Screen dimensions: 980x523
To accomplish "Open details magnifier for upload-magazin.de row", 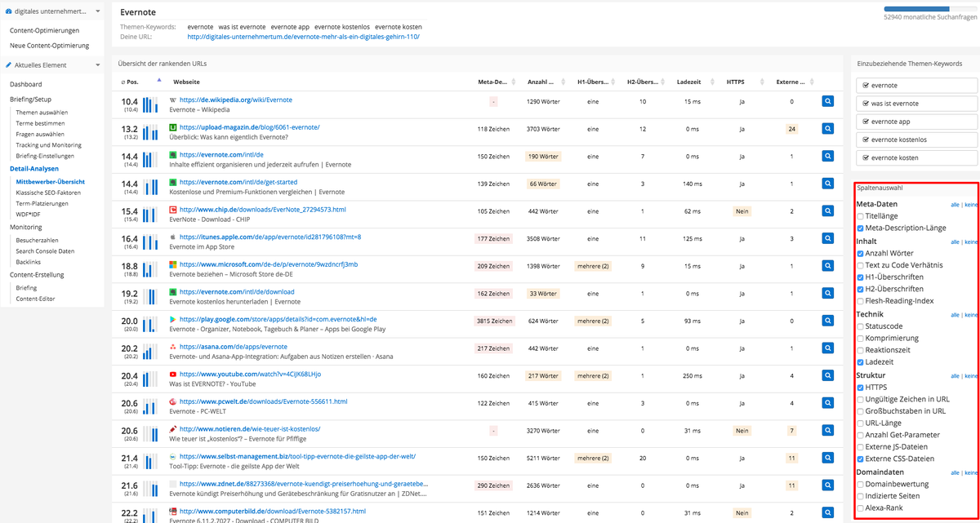I will [x=827, y=129].
